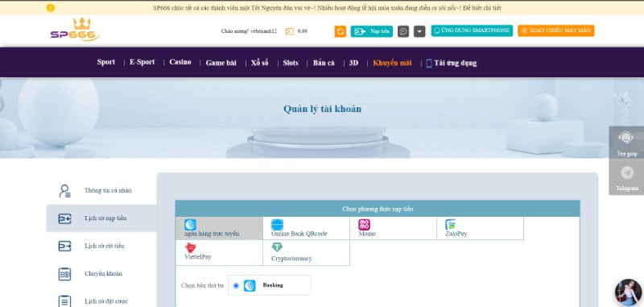Viewport: 644px width, 307px height.
Task: Select Momo payment method
Action: 393,229
